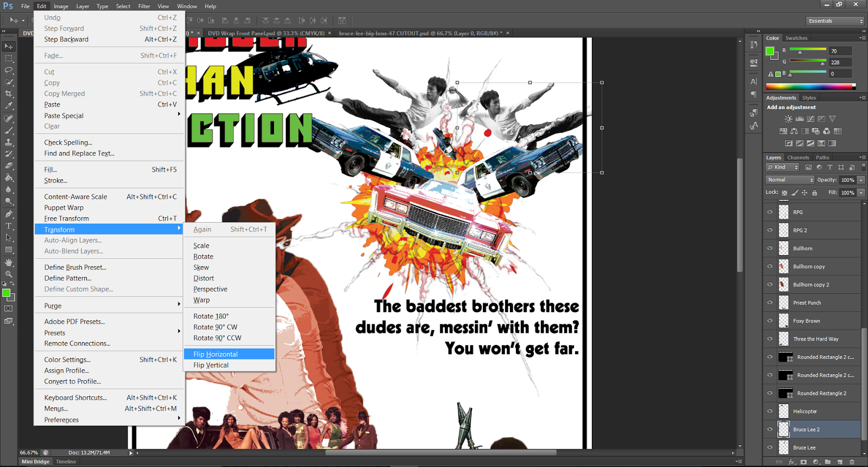868x467 pixels.
Task: Select the Rectangular Marquee tool
Action: click(9, 59)
